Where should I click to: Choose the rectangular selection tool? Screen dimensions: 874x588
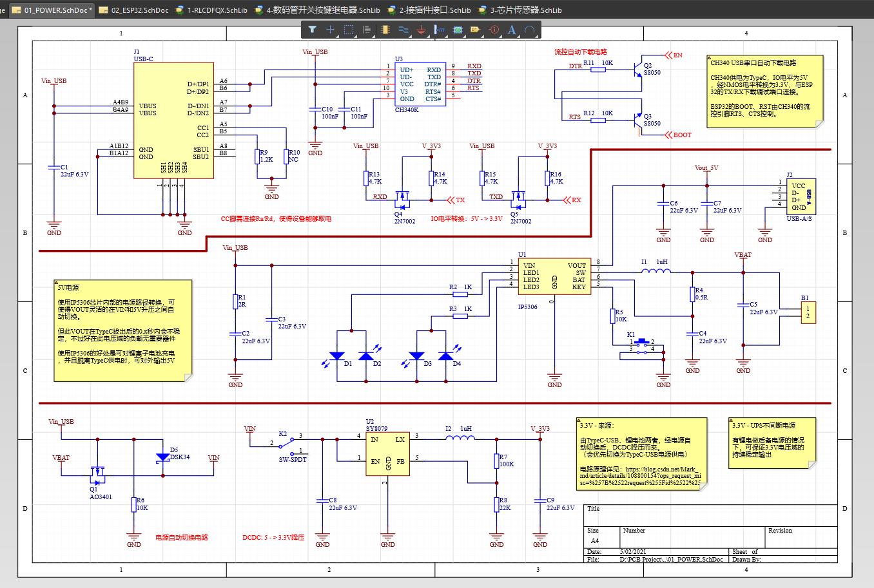pos(349,30)
